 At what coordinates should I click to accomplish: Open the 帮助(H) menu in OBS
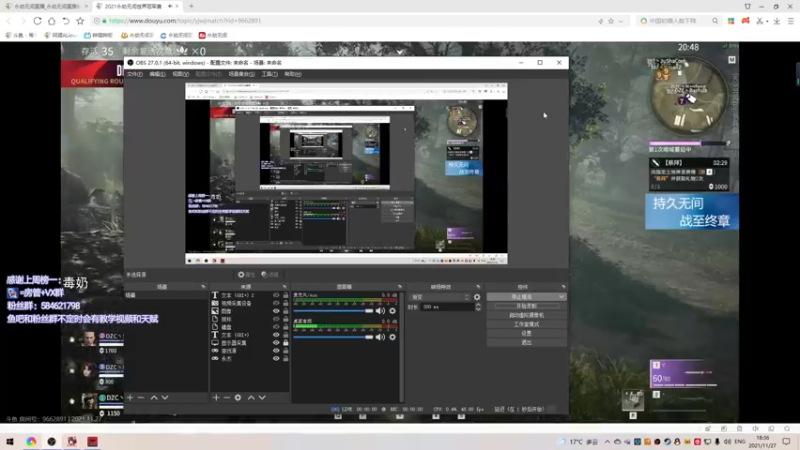coord(293,74)
